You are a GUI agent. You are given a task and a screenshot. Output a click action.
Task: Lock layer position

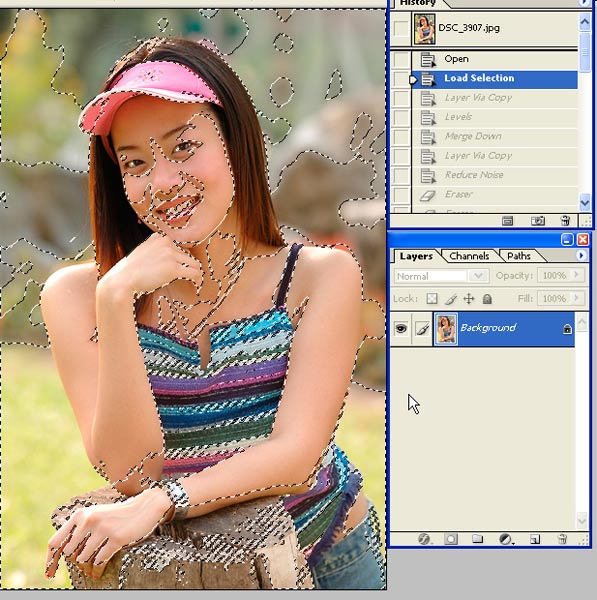469,298
